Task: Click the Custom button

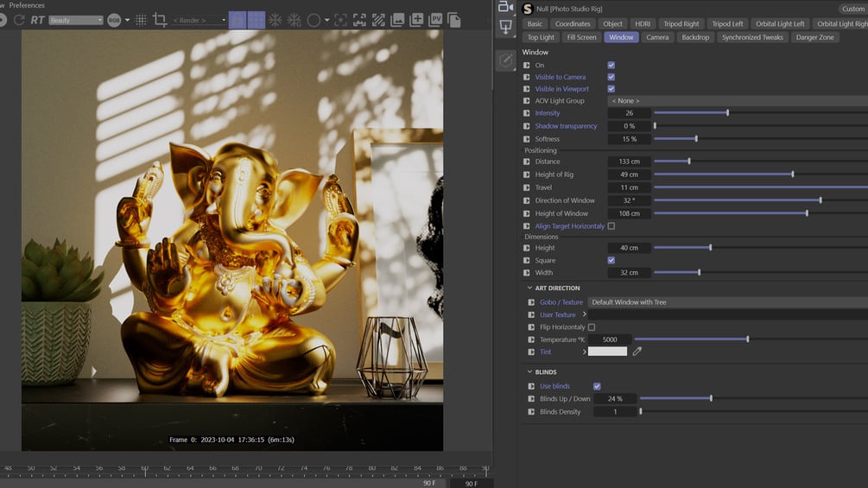Action: pos(852,9)
